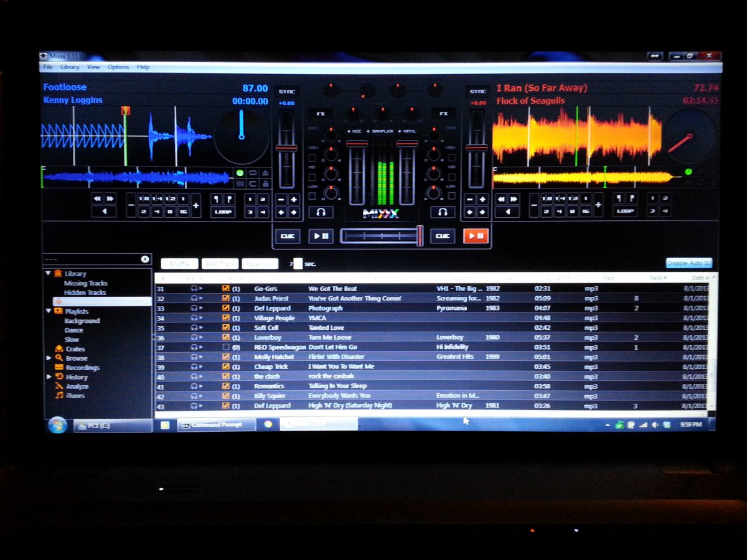Image resolution: width=747 pixels, height=560 pixels.
Task: Toggle the keylock padlock on Footloose deck
Action: [265, 184]
